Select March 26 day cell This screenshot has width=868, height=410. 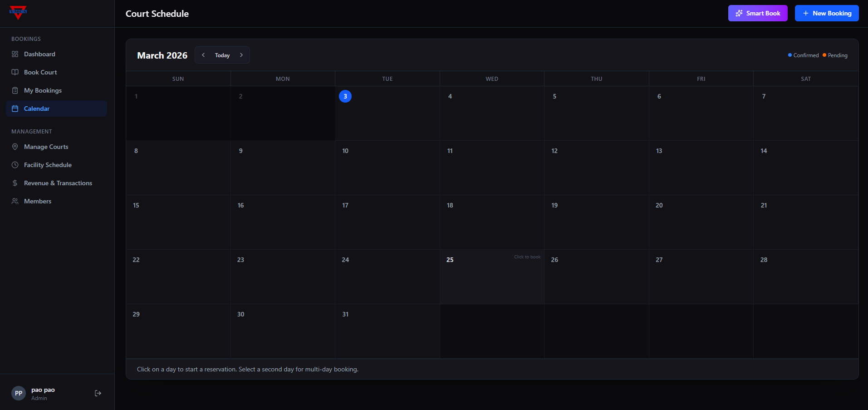pos(596,277)
